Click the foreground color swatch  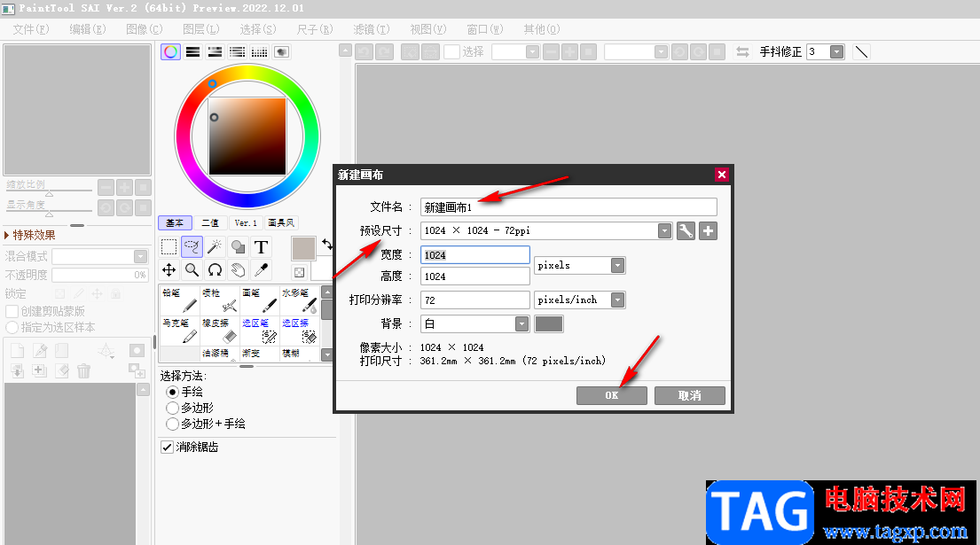303,248
